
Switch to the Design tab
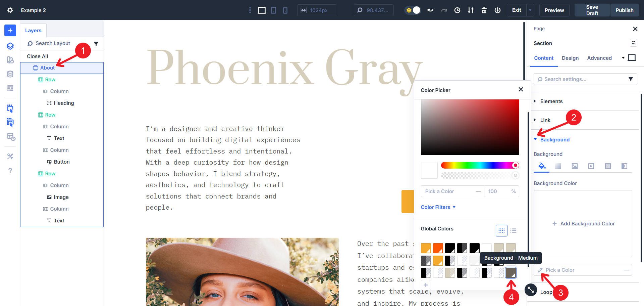click(x=570, y=58)
